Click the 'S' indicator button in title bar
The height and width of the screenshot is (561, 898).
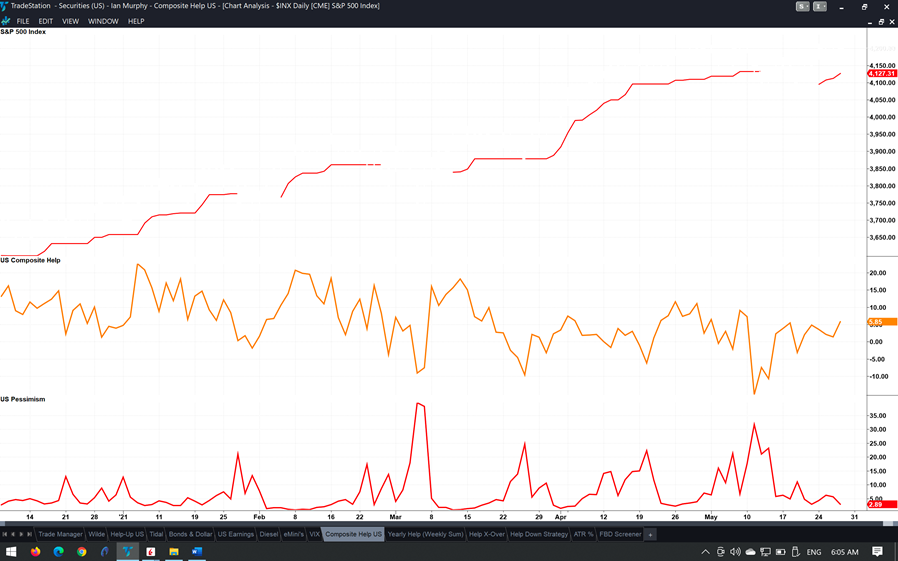802,6
